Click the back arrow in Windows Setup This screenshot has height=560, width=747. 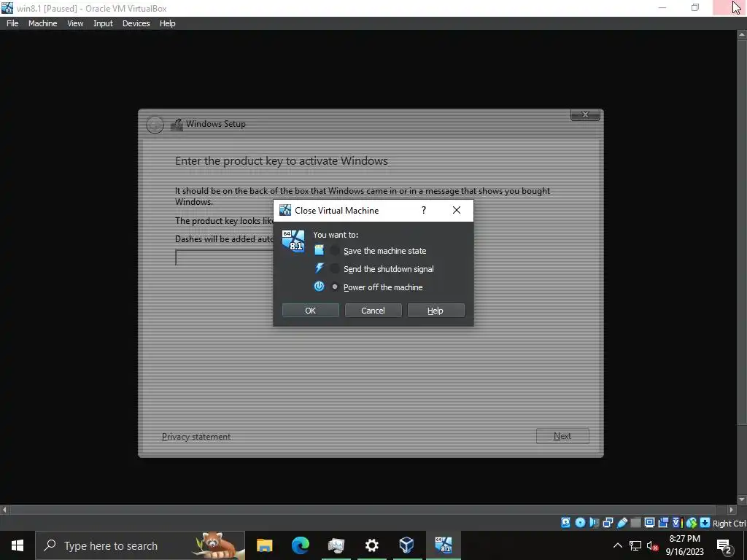tap(155, 125)
